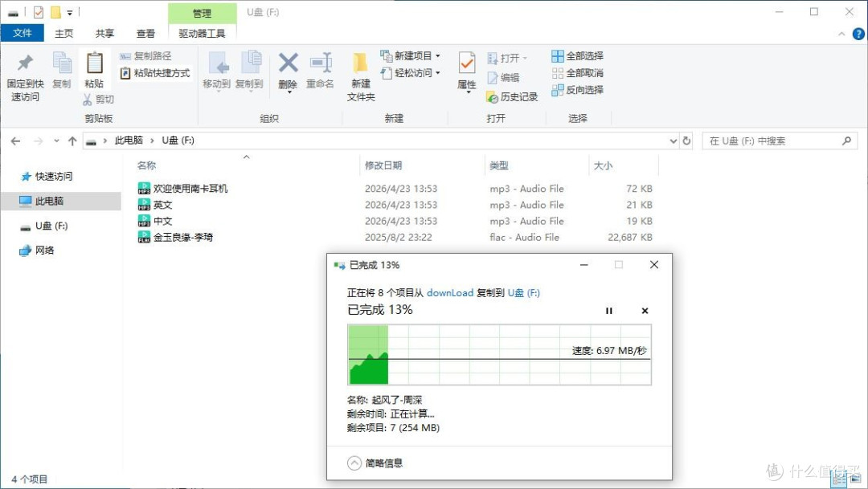Image resolution: width=868 pixels, height=489 pixels.
Task: Click the Forward navigation arrow
Action: tap(39, 141)
